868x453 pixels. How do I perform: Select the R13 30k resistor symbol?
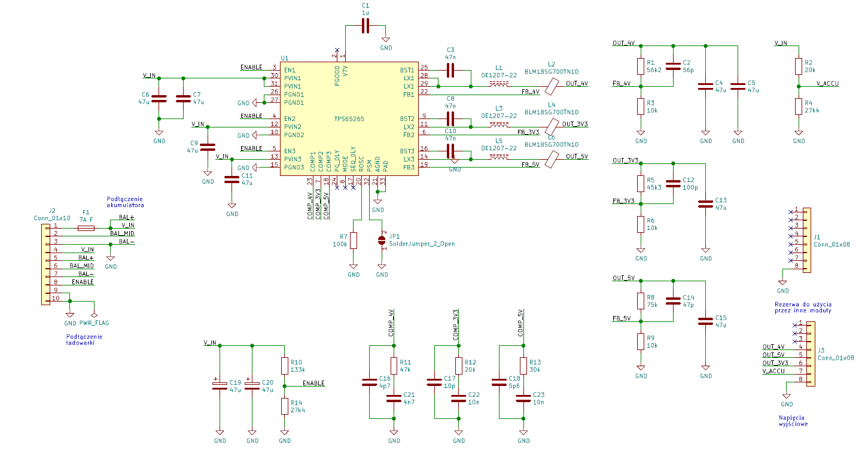click(x=523, y=366)
